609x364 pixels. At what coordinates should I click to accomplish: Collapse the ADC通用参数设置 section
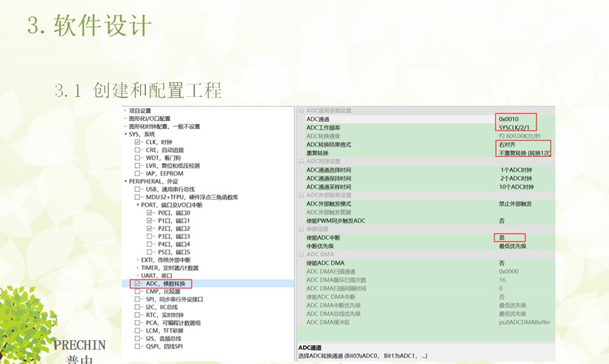pyautogui.click(x=301, y=111)
